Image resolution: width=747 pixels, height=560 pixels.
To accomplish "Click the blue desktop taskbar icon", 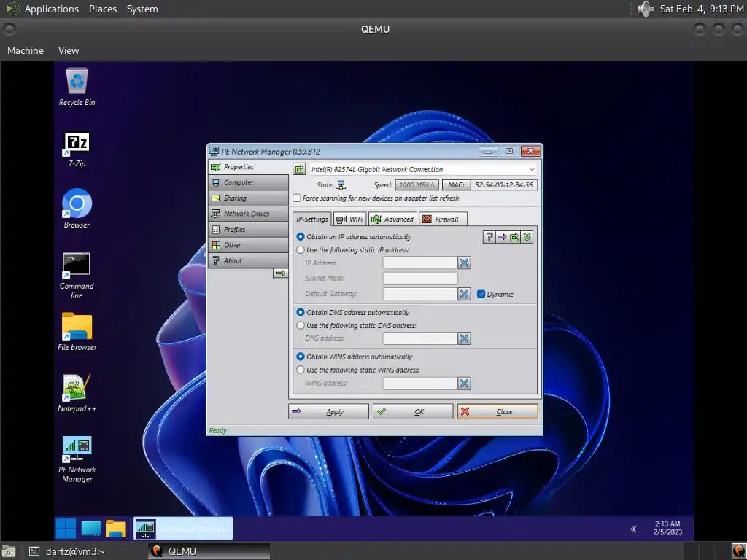I will coord(91,529).
